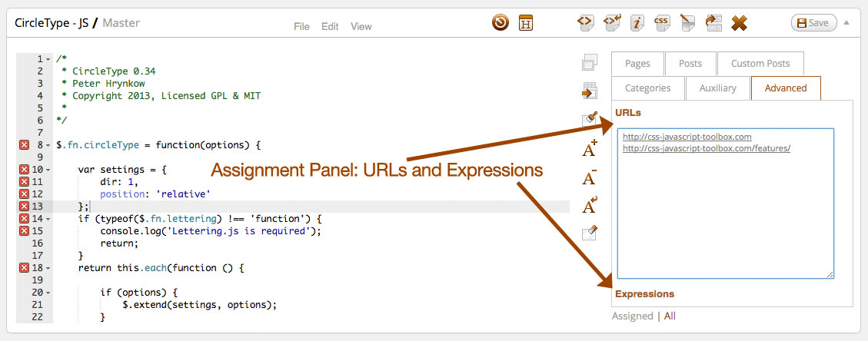868x341 pixels.
Task: Click the error marker on line 8
Action: coord(24,144)
